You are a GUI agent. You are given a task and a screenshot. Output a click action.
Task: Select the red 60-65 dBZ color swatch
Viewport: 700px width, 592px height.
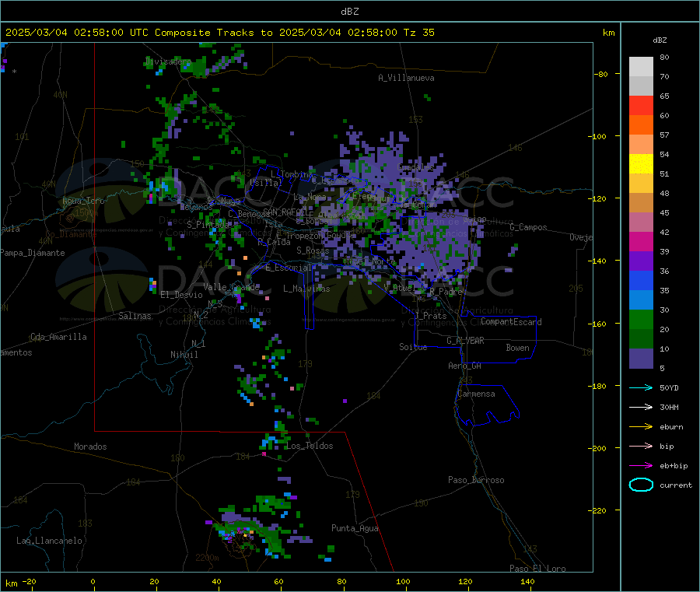click(641, 105)
